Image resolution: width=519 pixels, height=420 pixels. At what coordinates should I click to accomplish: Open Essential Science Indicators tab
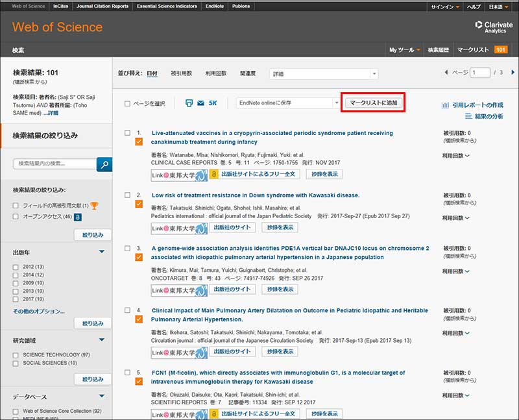[167, 6]
